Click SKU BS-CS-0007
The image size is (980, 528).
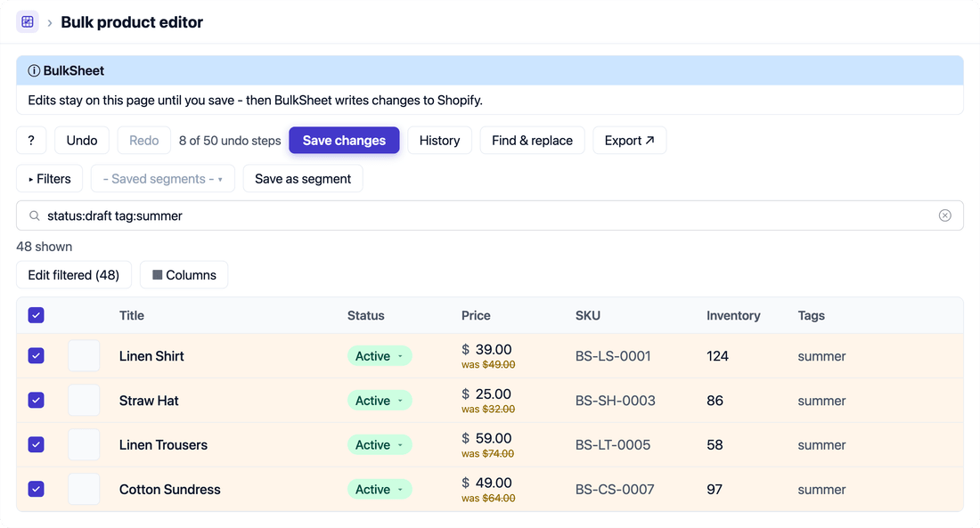tap(615, 489)
